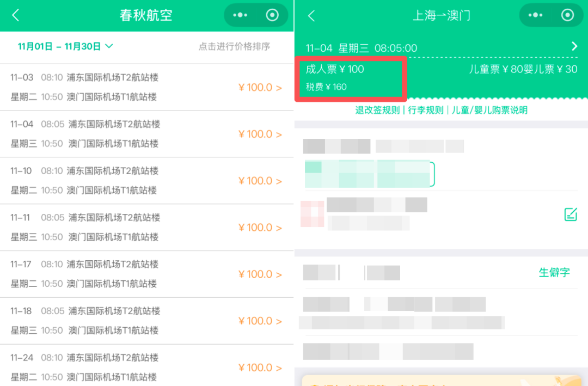
Task: Tap 11-04 flight's 澳门国际机场T1航站楼 arrival text
Action: (113, 143)
